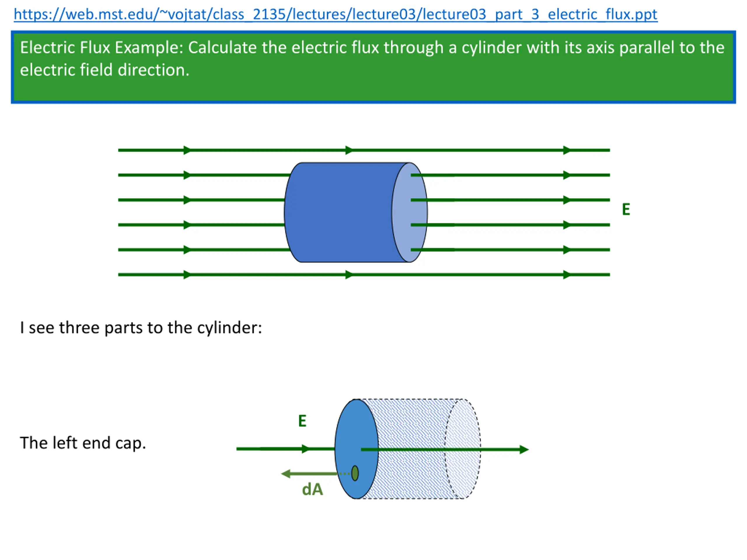Select the second field line from top left segment

coord(204,175)
